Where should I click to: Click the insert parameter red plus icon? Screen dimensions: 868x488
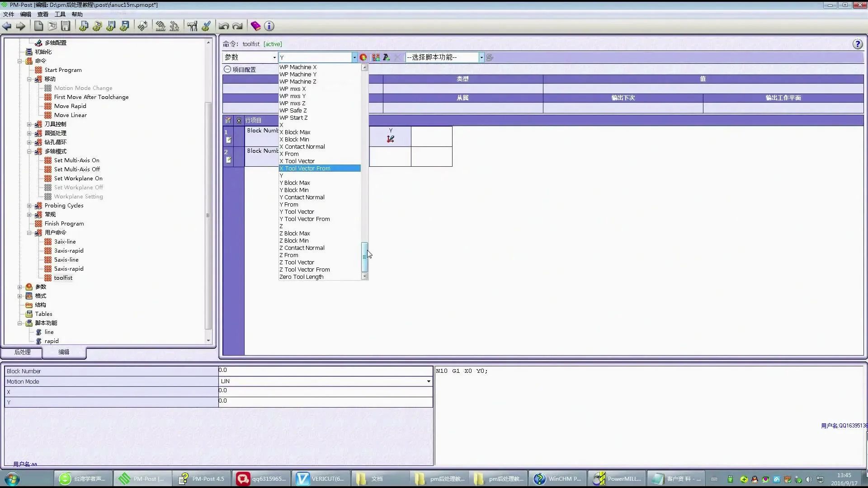363,57
